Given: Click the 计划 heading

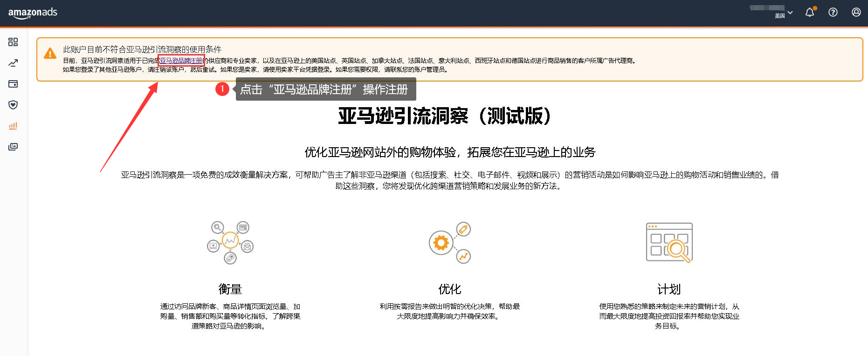Looking at the screenshot, I should tap(669, 289).
